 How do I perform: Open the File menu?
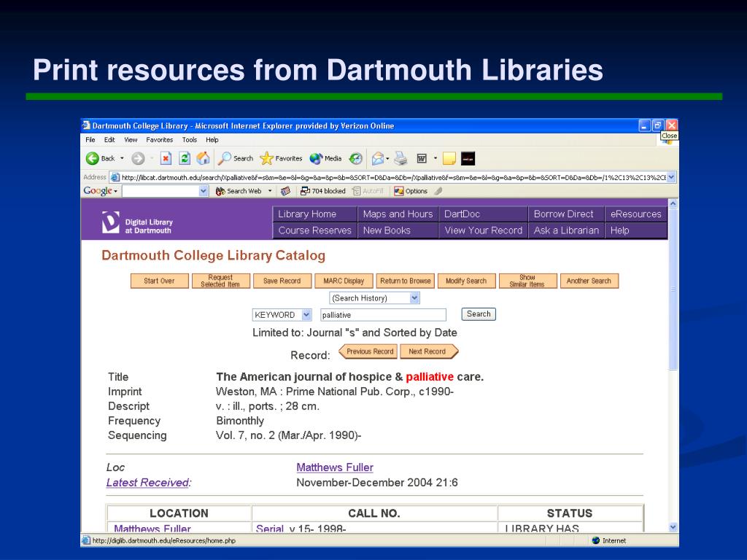pos(90,140)
